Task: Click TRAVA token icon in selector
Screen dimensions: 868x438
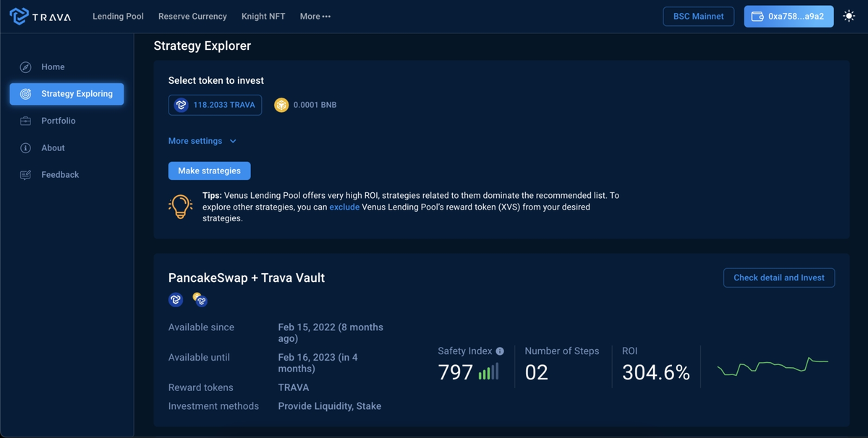Action: (x=182, y=105)
